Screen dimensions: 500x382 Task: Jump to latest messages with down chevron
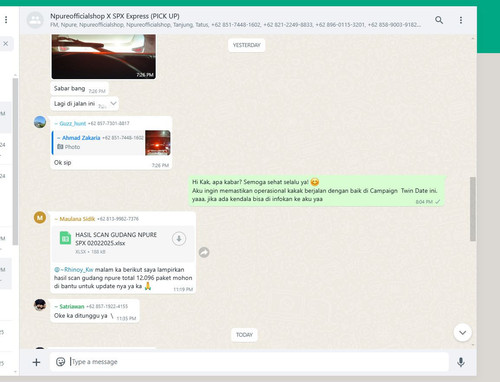tap(463, 333)
